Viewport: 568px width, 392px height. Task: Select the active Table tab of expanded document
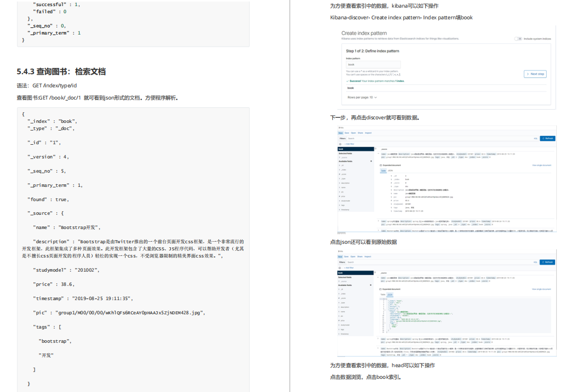[383, 171]
